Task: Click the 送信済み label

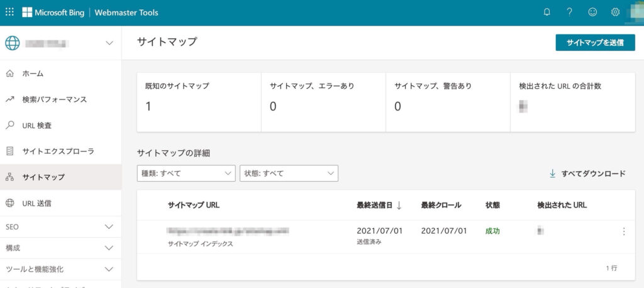Action: pyautogui.click(x=369, y=242)
